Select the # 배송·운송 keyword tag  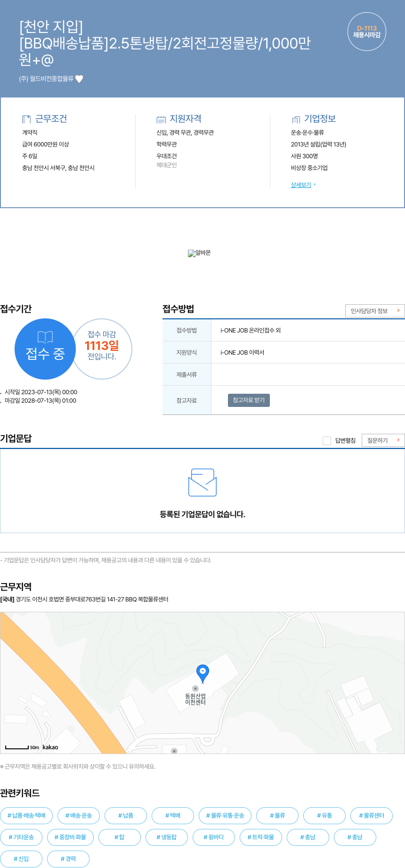click(x=79, y=815)
